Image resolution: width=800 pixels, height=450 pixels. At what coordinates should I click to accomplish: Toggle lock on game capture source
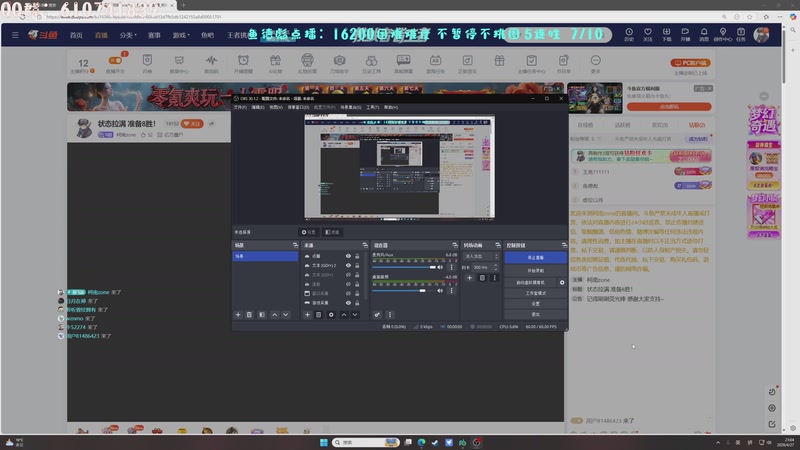(x=357, y=303)
